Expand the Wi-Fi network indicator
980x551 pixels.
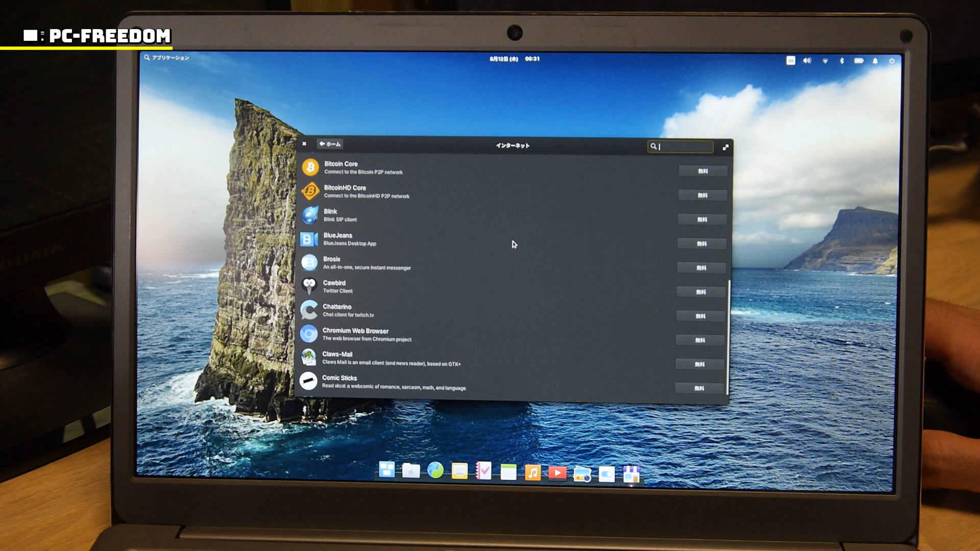[825, 61]
